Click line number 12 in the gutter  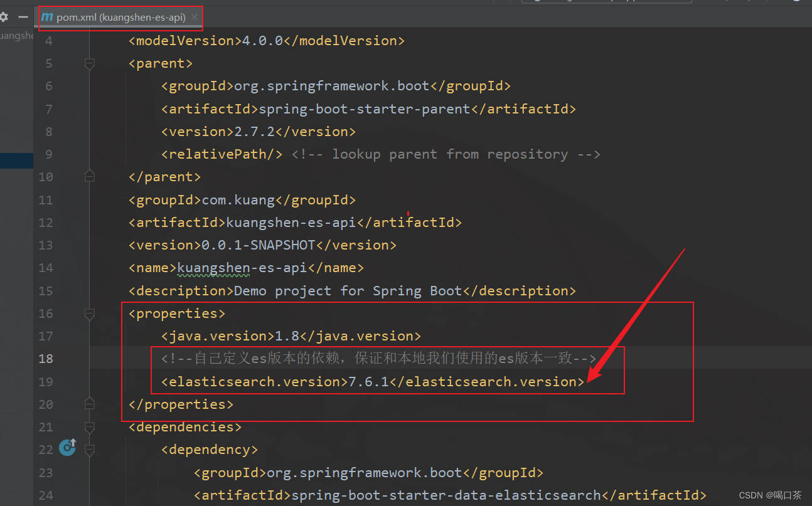pyautogui.click(x=46, y=223)
